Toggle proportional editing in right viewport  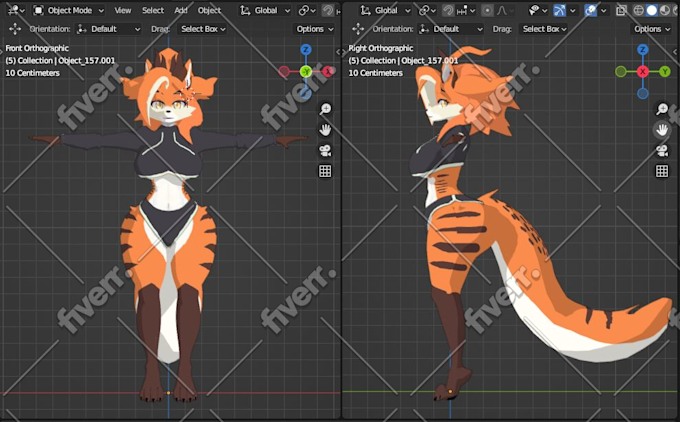tap(487, 10)
